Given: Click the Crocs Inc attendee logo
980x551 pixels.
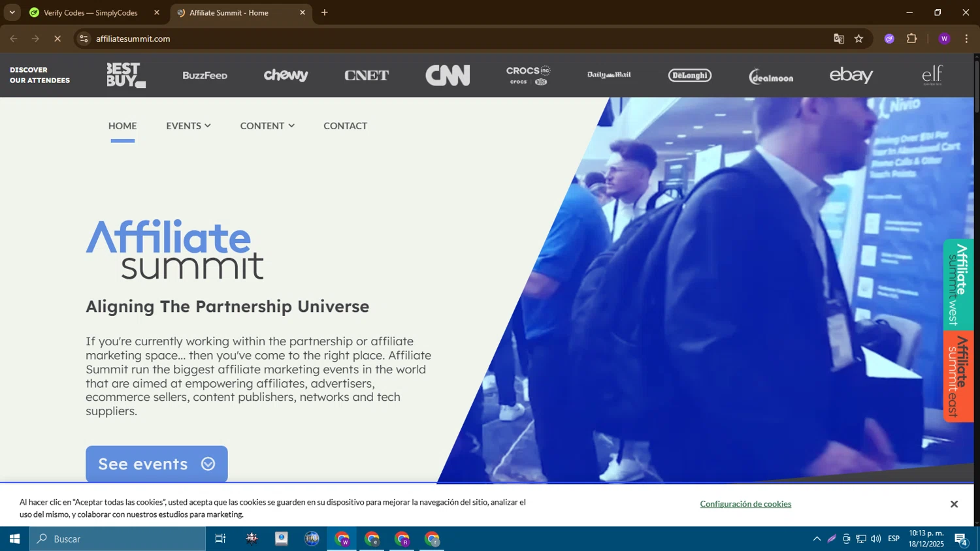Looking at the screenshot, I should point(528,75).
